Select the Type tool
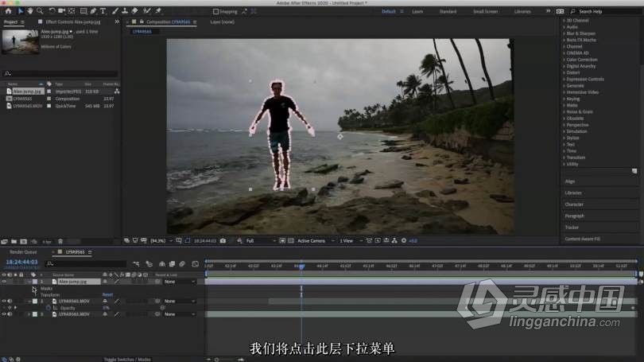The height and width of the screenshot is (362, 644). 103,11
